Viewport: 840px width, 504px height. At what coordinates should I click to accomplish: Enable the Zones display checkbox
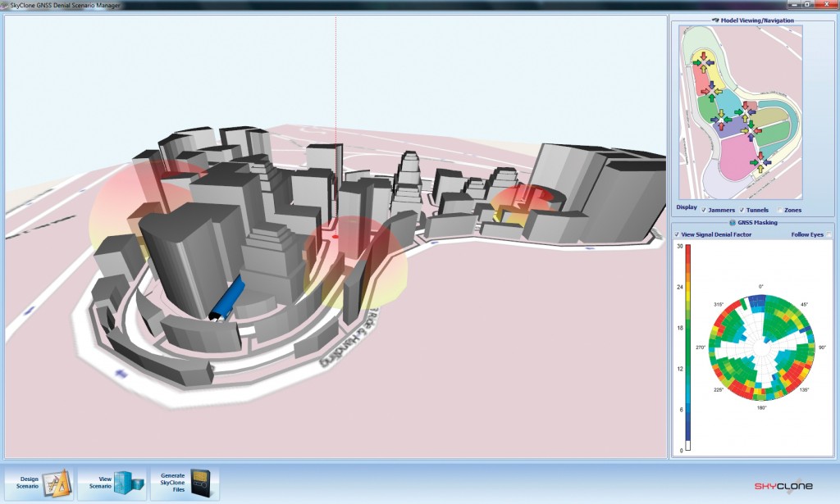pos(779,210)
